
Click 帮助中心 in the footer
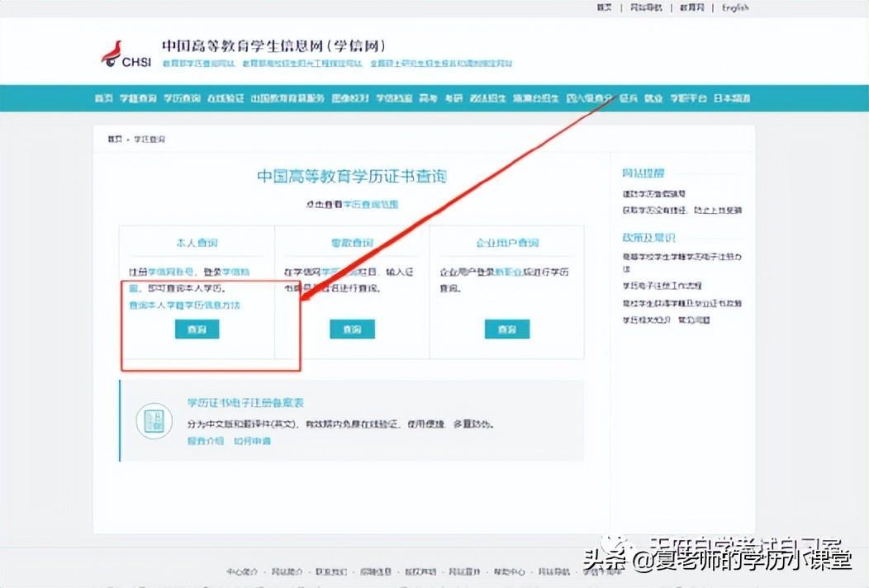(x=510, y=571)
